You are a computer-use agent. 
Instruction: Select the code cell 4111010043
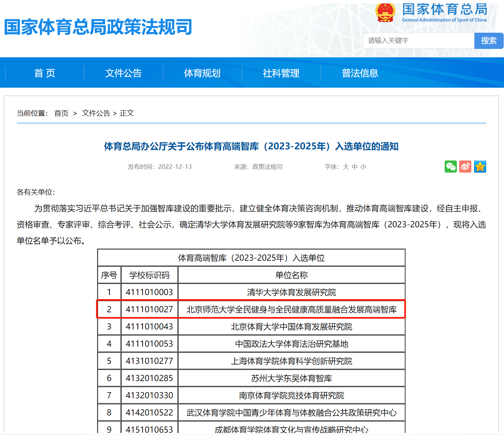click(149, 327)
